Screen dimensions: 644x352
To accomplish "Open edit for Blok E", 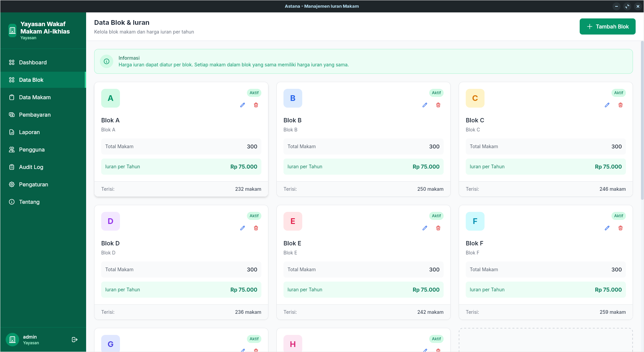I will pyautogui.click(x=425, y=228).
